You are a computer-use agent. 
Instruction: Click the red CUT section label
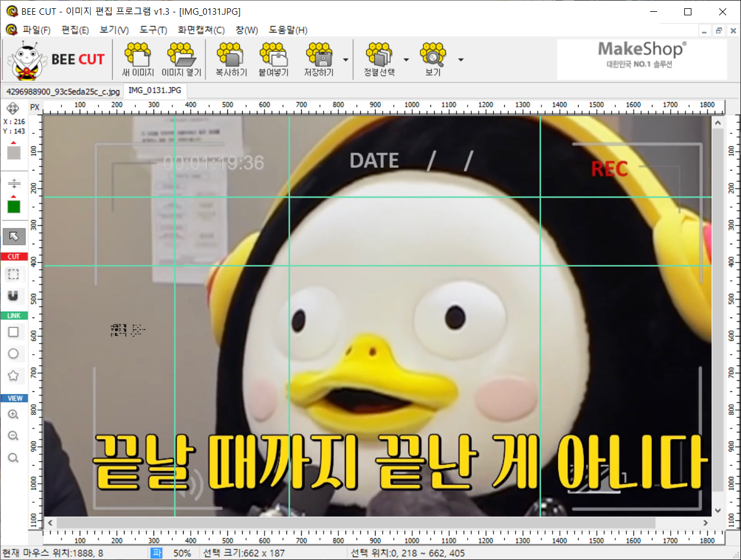tap(14, 256)
